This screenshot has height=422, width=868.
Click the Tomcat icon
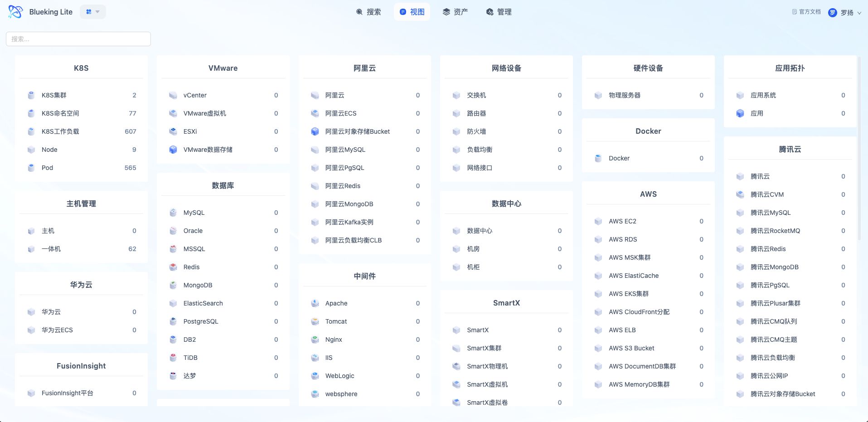[x=315, y=321]
